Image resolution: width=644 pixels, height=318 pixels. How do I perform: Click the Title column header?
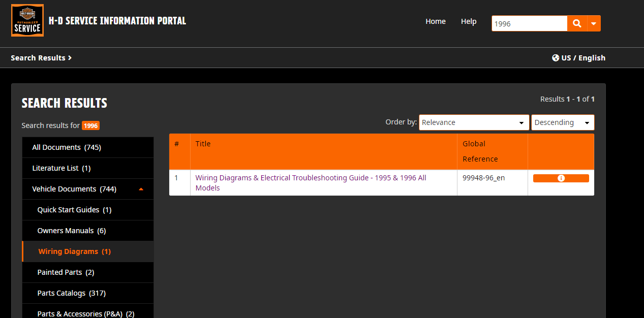203,144
